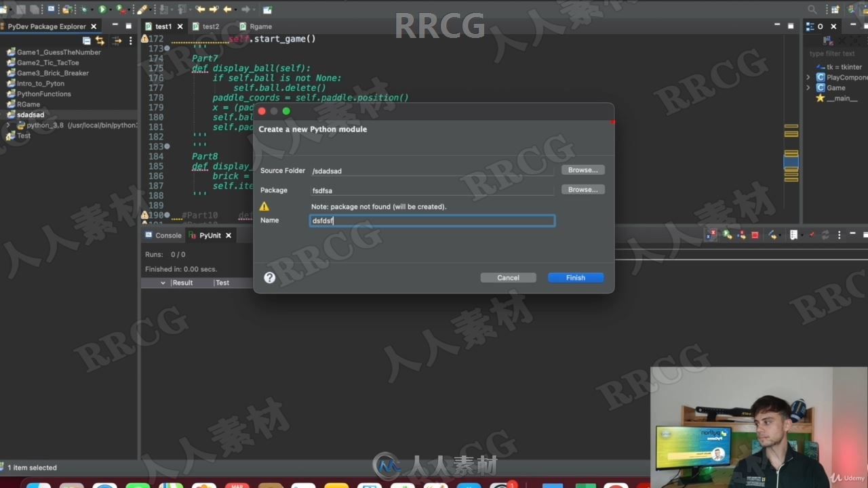Click Browse next to Package

[583, 190]
